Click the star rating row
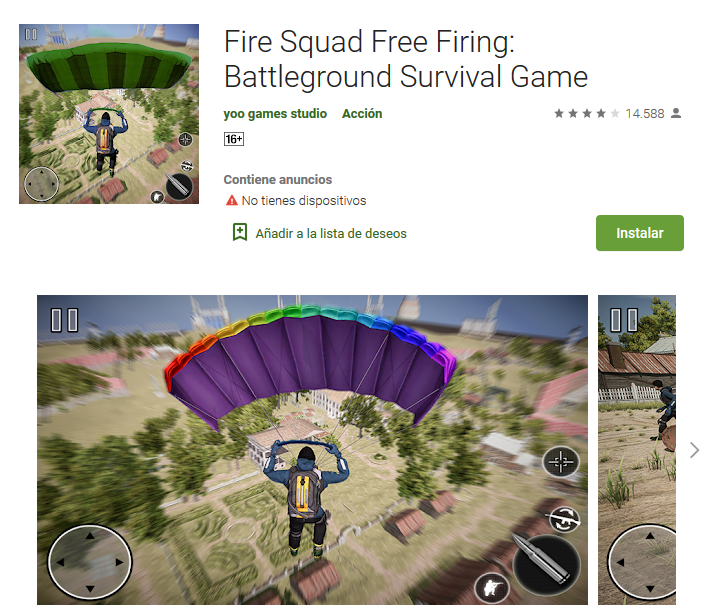Screen dimensions: 712x614 (586, 114)
